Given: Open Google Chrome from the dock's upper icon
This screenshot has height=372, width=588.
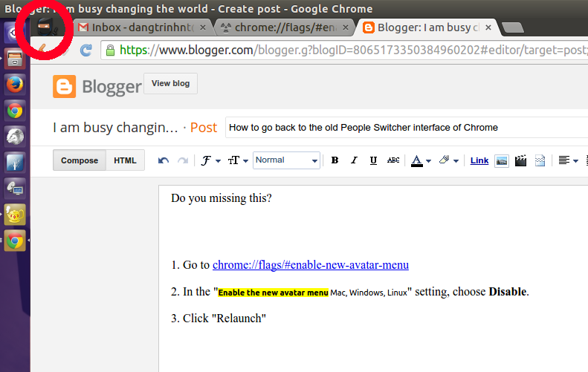Looking at the screenshot, I should click(15, 111).
